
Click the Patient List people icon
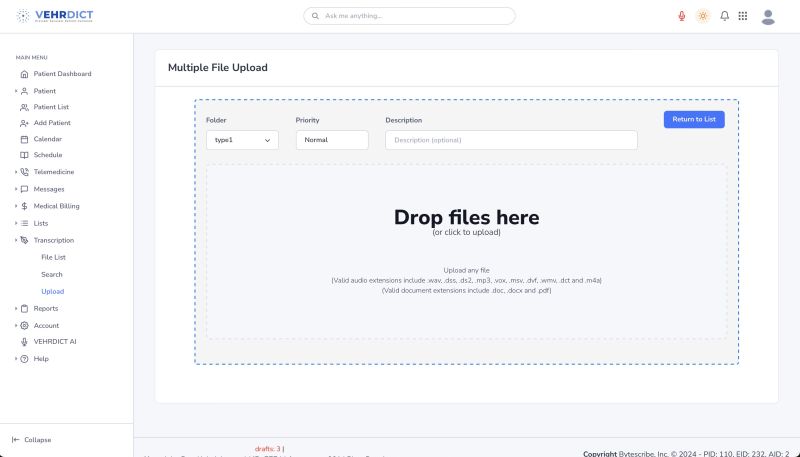click(x=24, y=107)
